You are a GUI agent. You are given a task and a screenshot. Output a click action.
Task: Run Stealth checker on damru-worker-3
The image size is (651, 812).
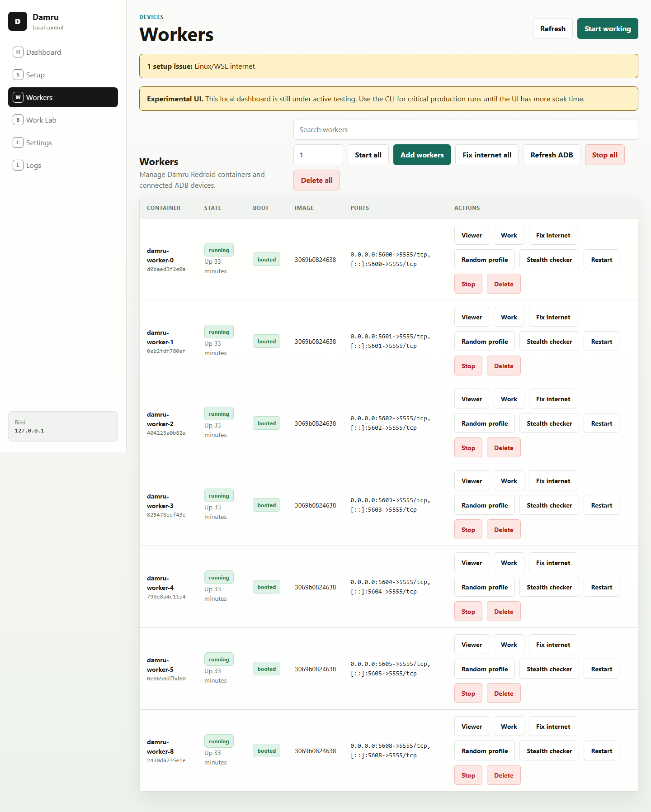(549, 505)
